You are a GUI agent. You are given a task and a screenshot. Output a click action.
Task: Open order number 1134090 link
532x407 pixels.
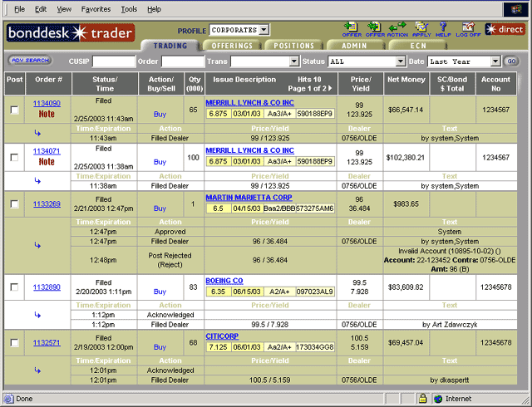[47, 104]
